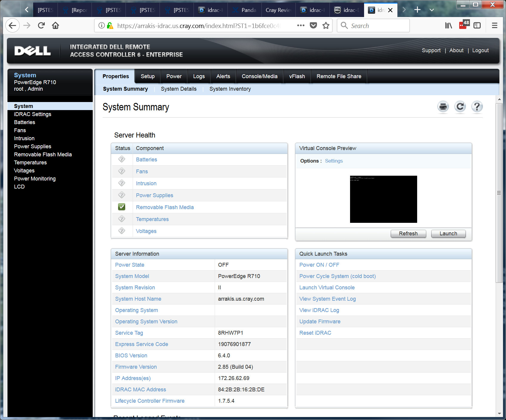Open the System Inventory sub-tab
The height and width of the screenshot is (420, 506).
click(x=230, y=89)
